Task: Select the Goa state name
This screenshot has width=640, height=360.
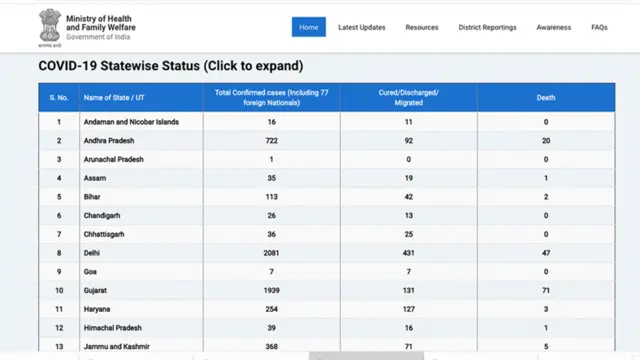Action: (x=90, y=272)
